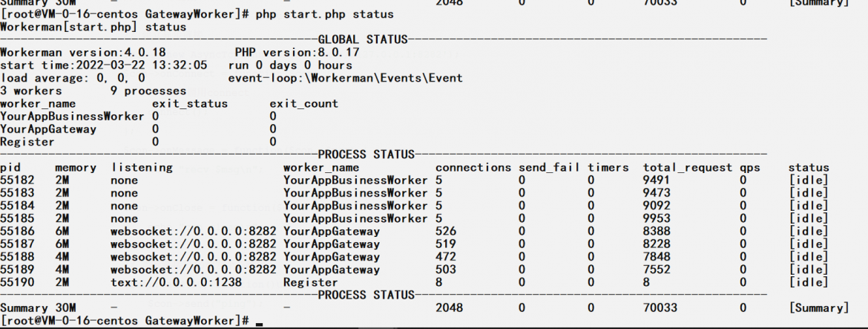This screenshot has height=329, width=868.
Task: Click websocket address in pid 55186 row
Action: click(x=193, y=231)
